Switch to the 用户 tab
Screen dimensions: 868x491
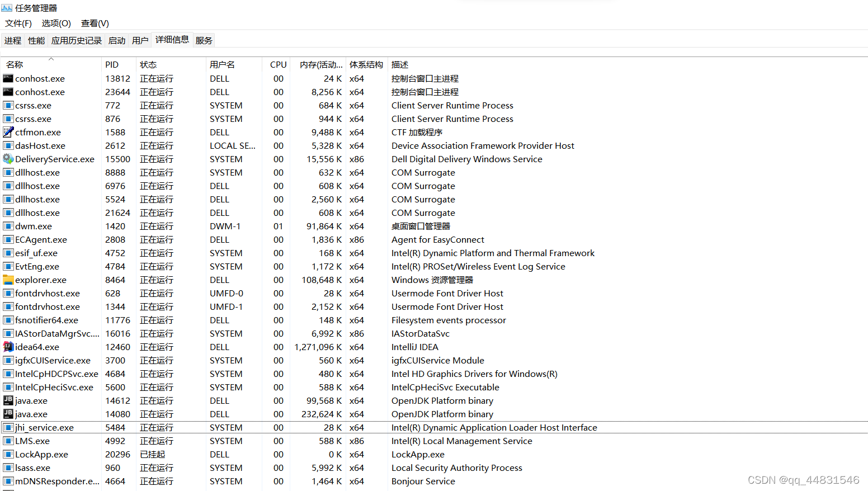(x=140, y=40)
